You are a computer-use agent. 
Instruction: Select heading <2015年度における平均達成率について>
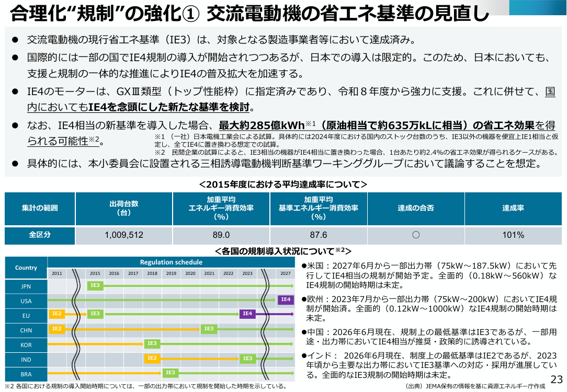tap(283, 185)
